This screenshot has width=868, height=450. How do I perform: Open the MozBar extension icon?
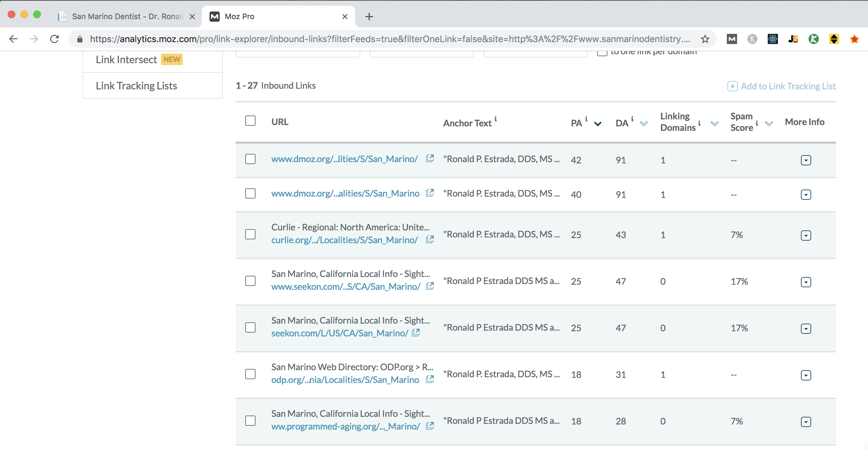(732, 39)
